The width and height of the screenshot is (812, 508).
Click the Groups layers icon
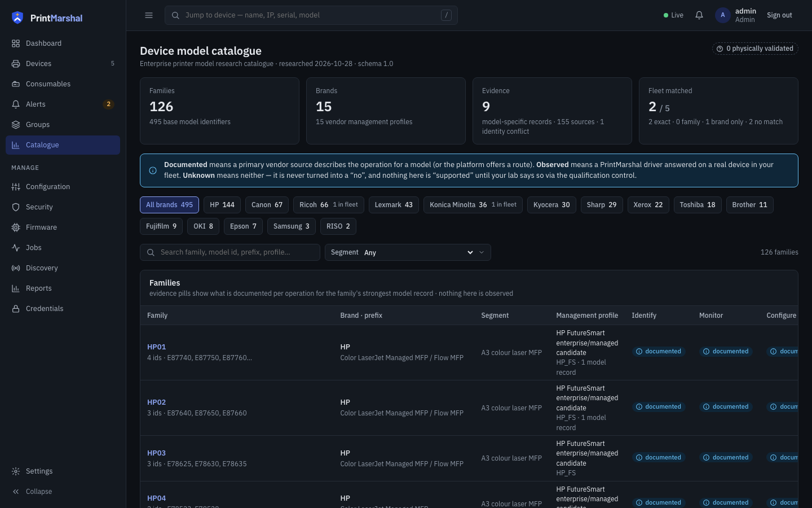pyautogui.click(x=16, y=125)
